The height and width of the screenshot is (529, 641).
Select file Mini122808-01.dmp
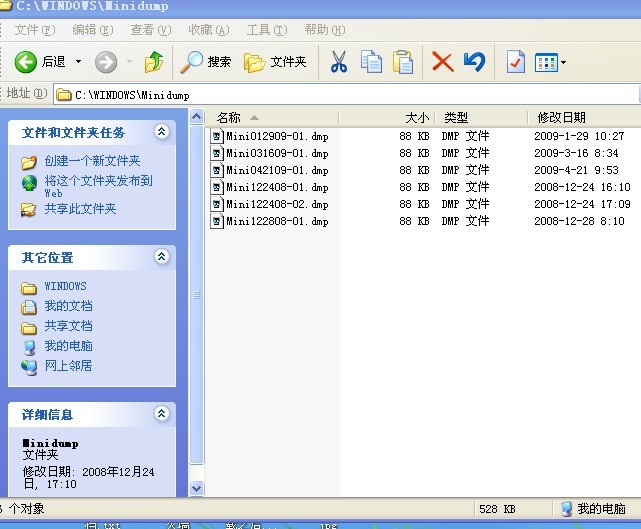coord(277,221)
